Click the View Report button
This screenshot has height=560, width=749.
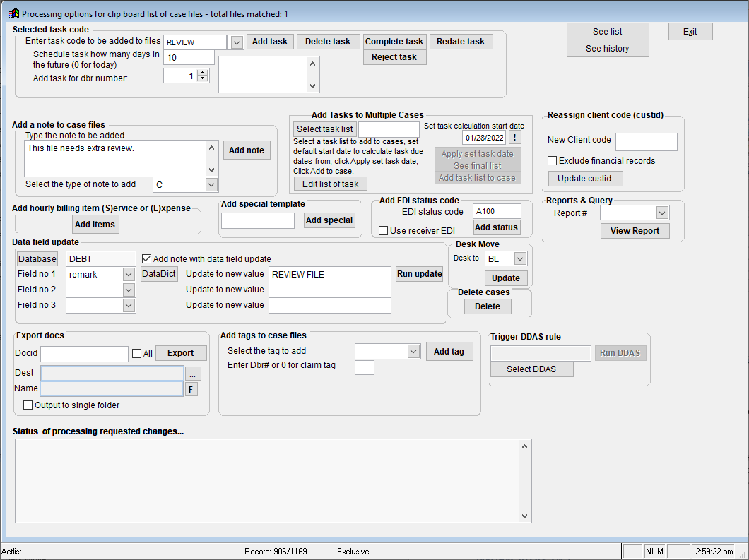coord(635,231)
